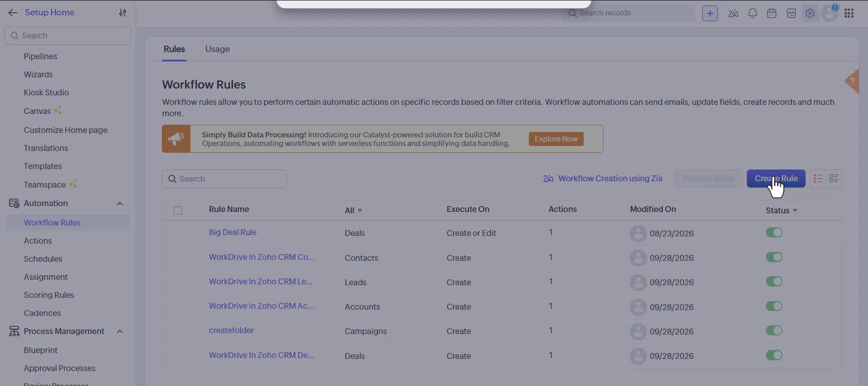Image resolution: width=868 pixels, height=386 pixels.
Task: Click the orange help question mark tab
Action: pos(852,81)
